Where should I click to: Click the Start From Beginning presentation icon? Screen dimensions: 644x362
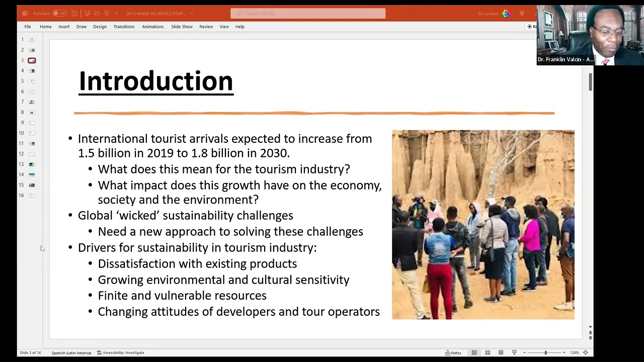tap(107, 14)
